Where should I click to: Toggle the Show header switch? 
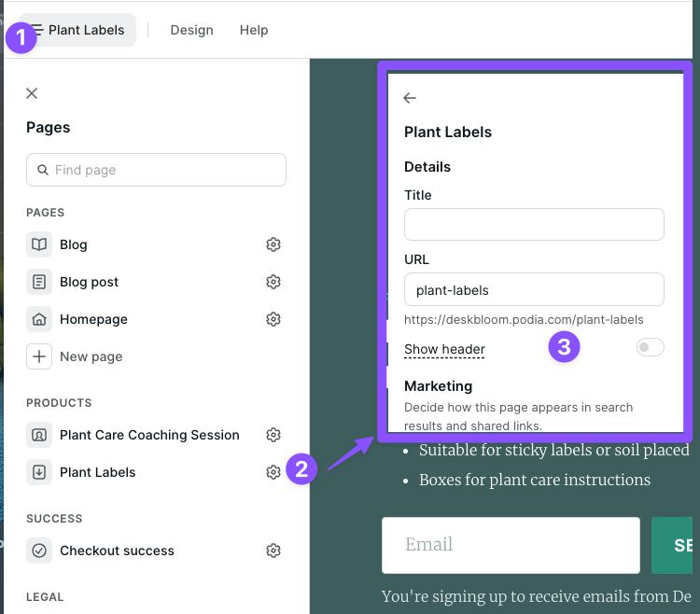click(x=650, y=347)
